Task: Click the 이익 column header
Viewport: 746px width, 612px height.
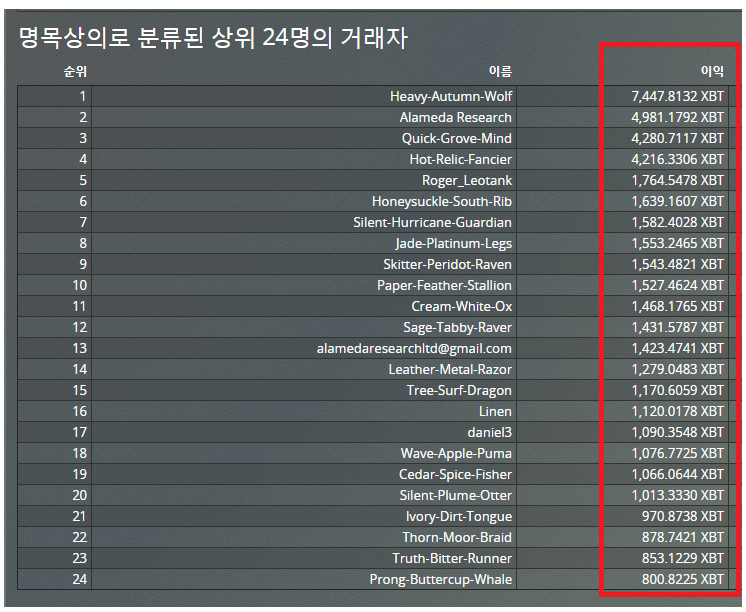Action: tap(712, 71)
